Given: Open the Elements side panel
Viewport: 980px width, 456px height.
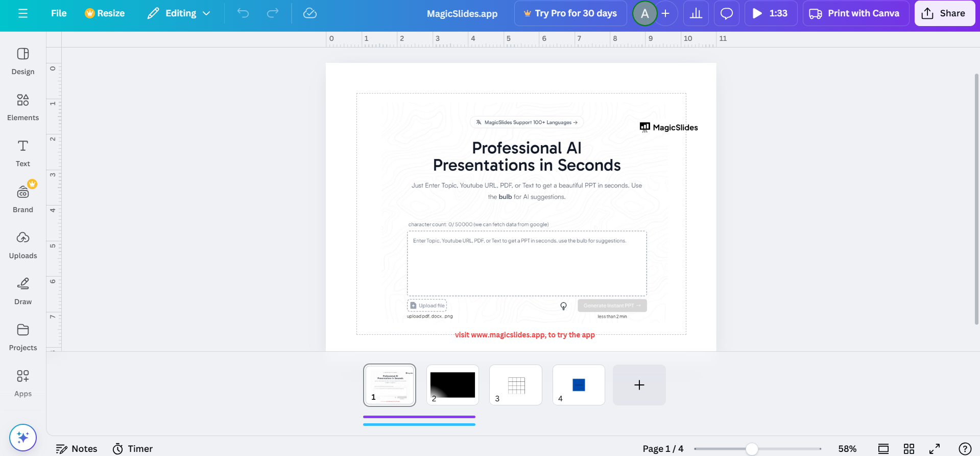Looking at the screenshot, I should click(x=23, y=107).
